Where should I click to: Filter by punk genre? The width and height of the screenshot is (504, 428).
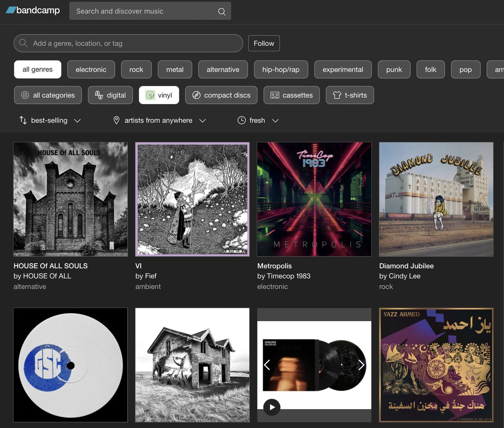pos(394,69)
